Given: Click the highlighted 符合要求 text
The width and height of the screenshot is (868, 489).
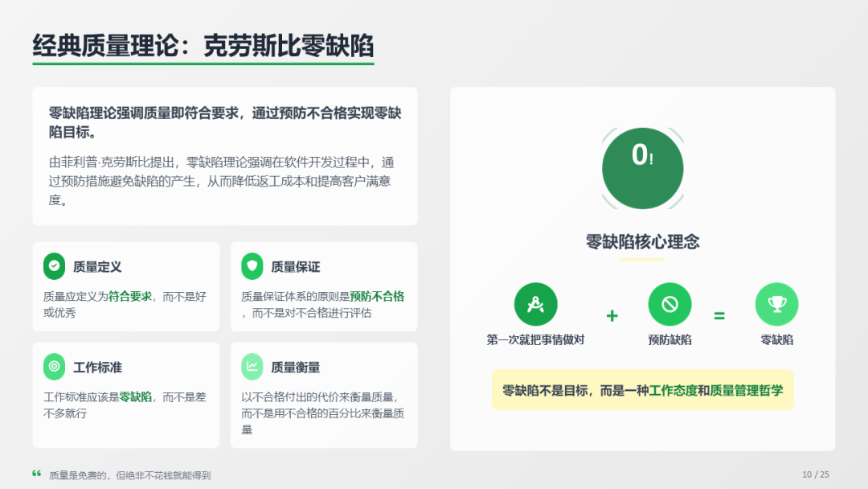Looking at the screenshot, I should tap(130, 296).
